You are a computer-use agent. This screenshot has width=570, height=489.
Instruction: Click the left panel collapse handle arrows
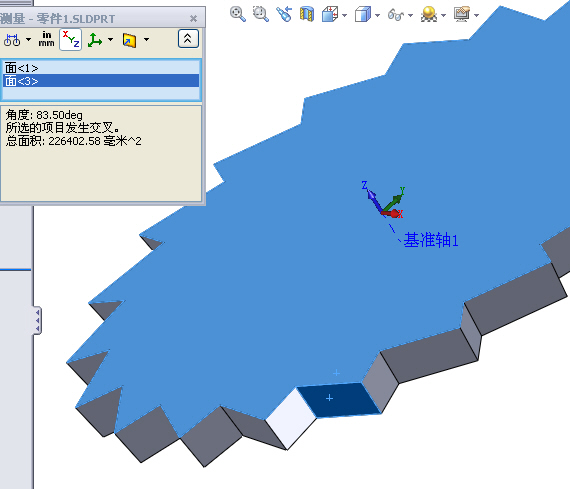[37, 320]
